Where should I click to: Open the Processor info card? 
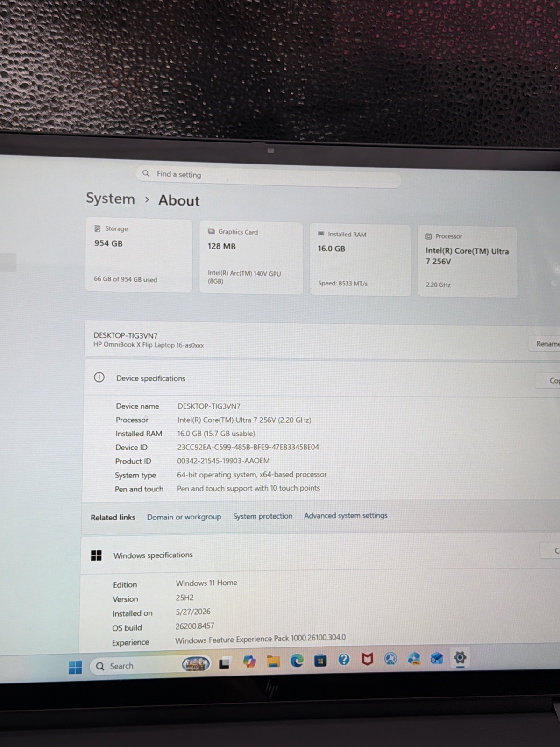[x=468, y=262]
